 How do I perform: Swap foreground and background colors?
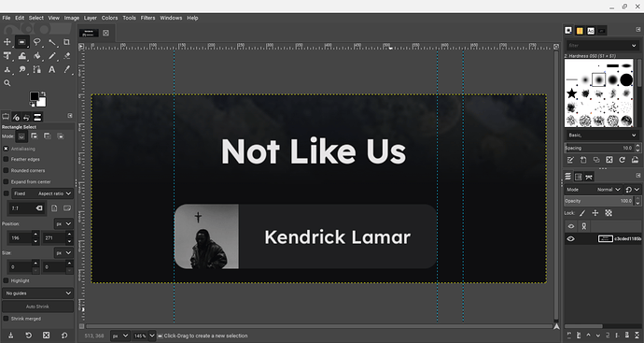click(43, 94)
